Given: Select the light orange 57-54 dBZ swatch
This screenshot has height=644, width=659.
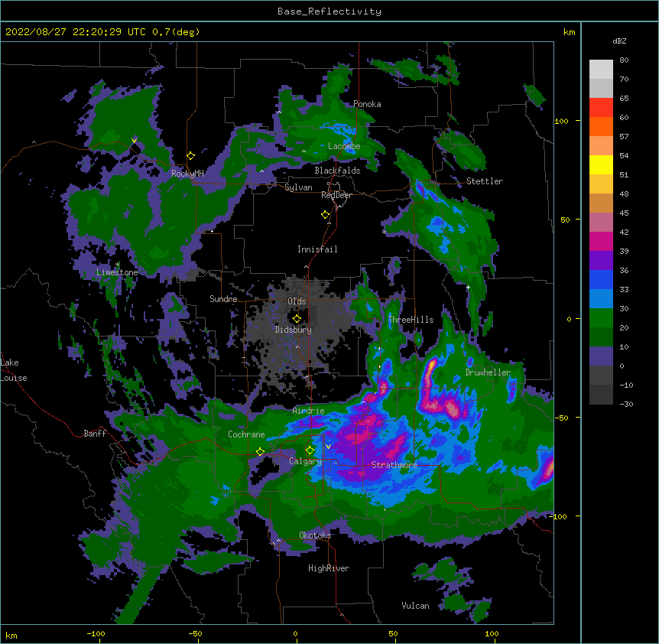Looking at the screenshot, I should [x=601, y=146].
